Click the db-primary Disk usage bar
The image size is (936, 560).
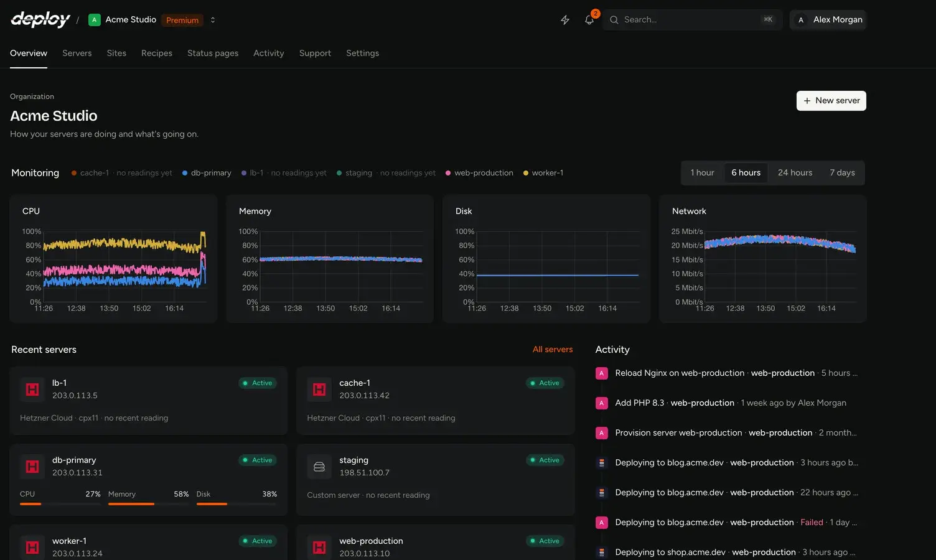236,504
